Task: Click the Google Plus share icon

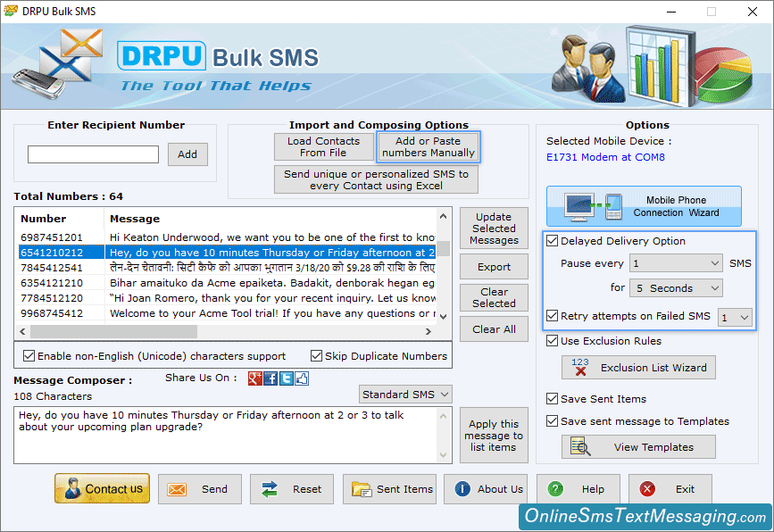Action: point(254,378)
